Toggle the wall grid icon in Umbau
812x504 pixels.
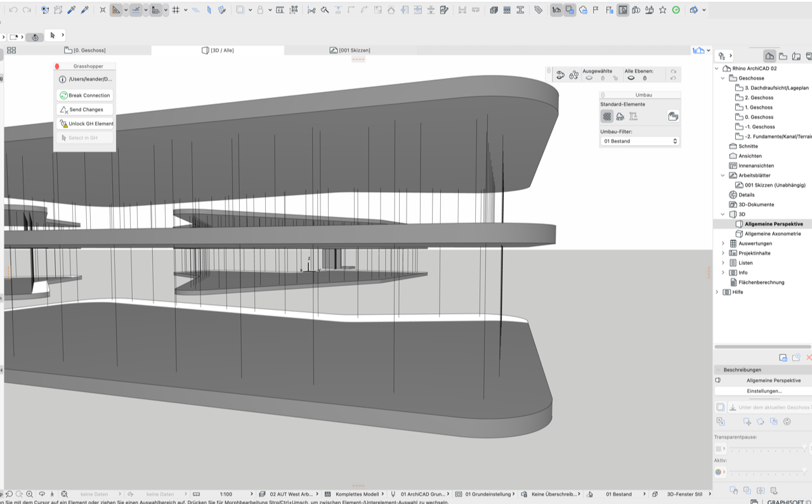tap(607, 117)
